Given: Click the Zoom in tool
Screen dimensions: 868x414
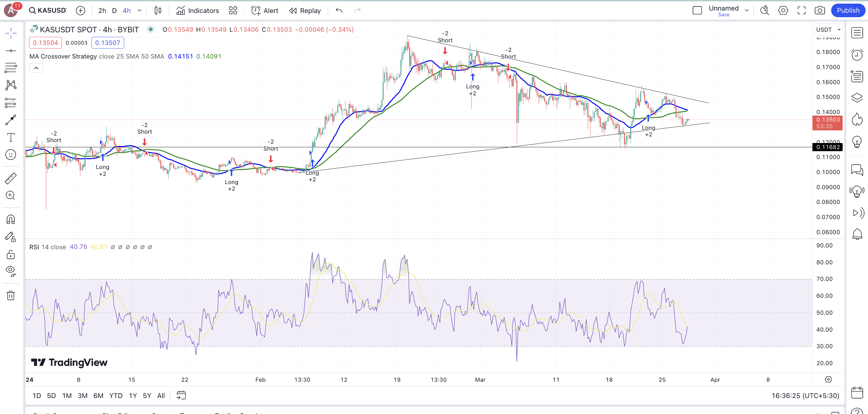Looking at the screenshot, I should 11,196.
